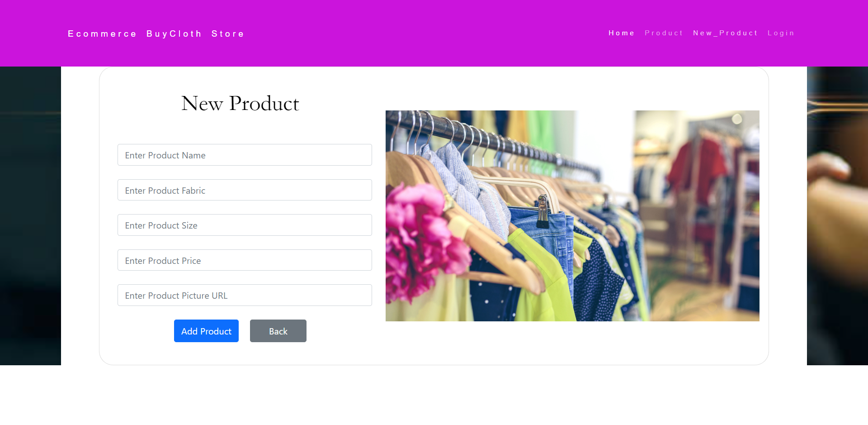Select the Enter Product Size field
The width and height of the screenshot is (868, 425).
245,225
